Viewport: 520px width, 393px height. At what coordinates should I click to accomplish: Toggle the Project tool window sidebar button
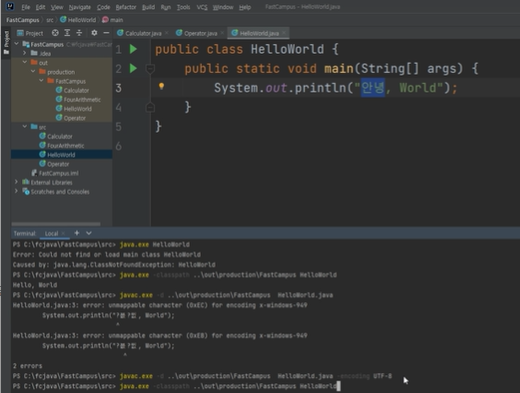pyautogui.click(x=6, y=42)
